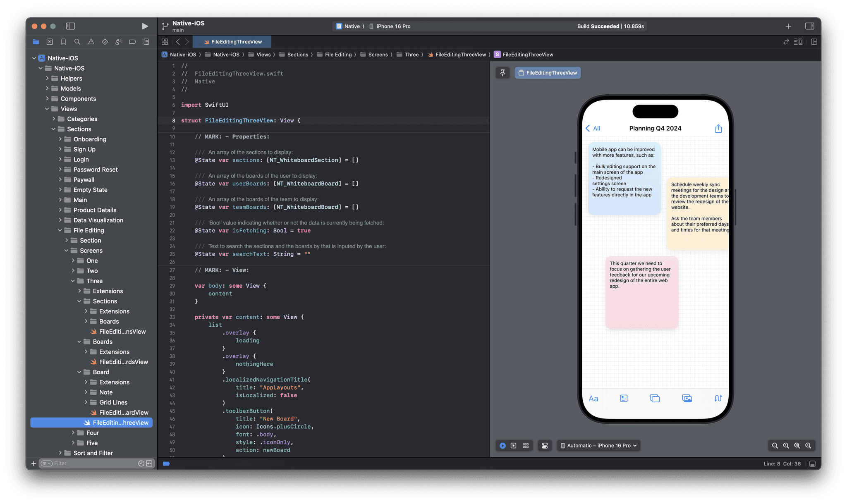Click the font/text tool icon in toolbar
This screenshot has height=504, width=847.
(593, 398)
